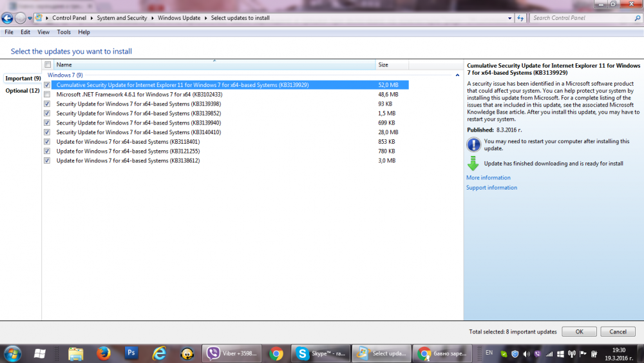Image resolution: width=644 pixels, height=363 pixels.
Task: Switch to the Viber taskbar window
Action: [x=232, y=353]
